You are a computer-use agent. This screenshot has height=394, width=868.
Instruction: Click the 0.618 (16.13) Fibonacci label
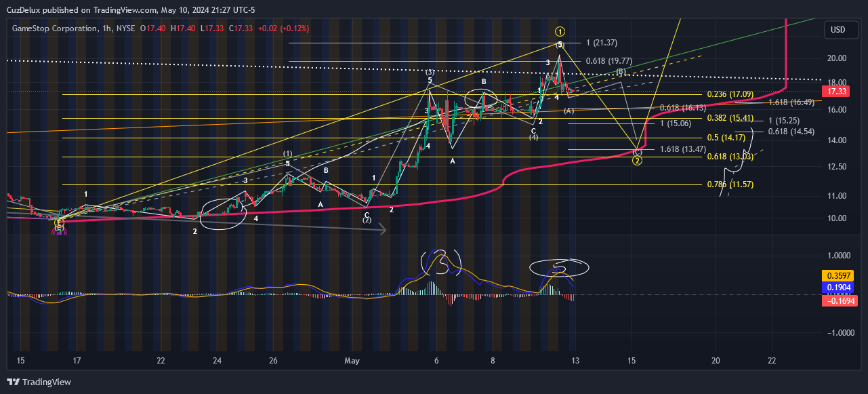point(682,108)
